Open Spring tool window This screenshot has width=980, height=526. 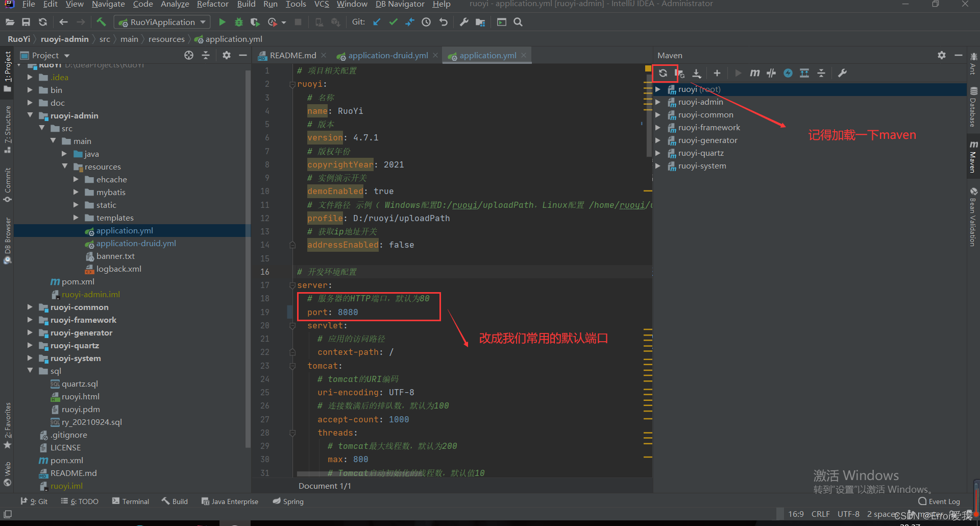pos(288,501)
